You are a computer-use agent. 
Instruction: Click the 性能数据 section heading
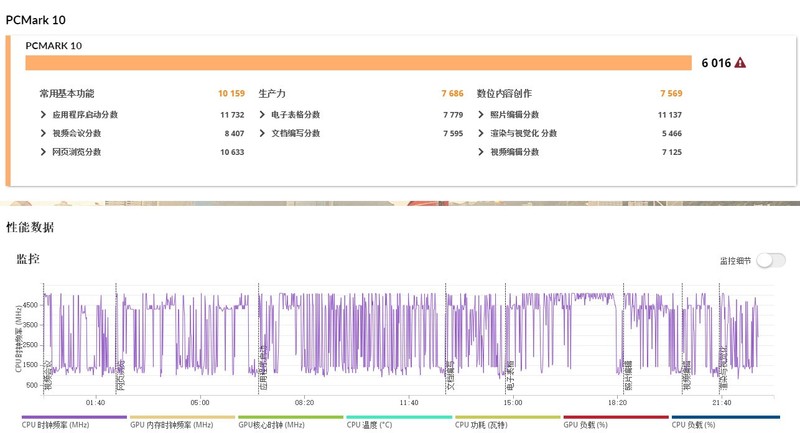(x=30, y=227)
